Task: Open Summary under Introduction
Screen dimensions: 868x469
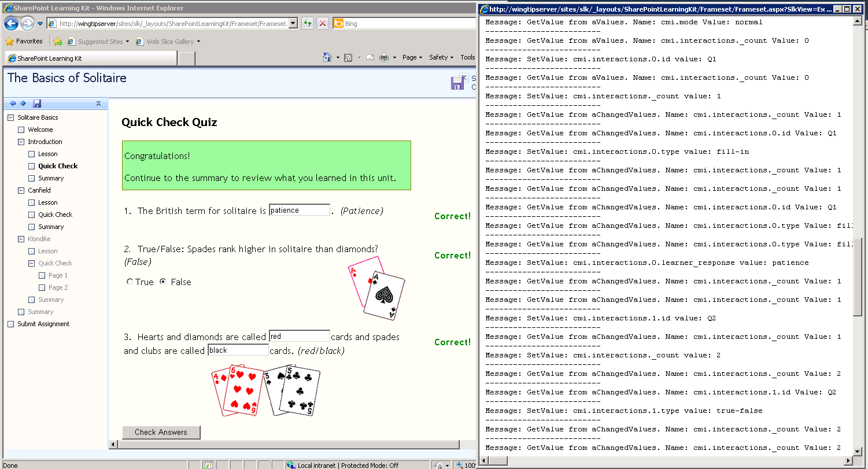Action: (51, 178)
